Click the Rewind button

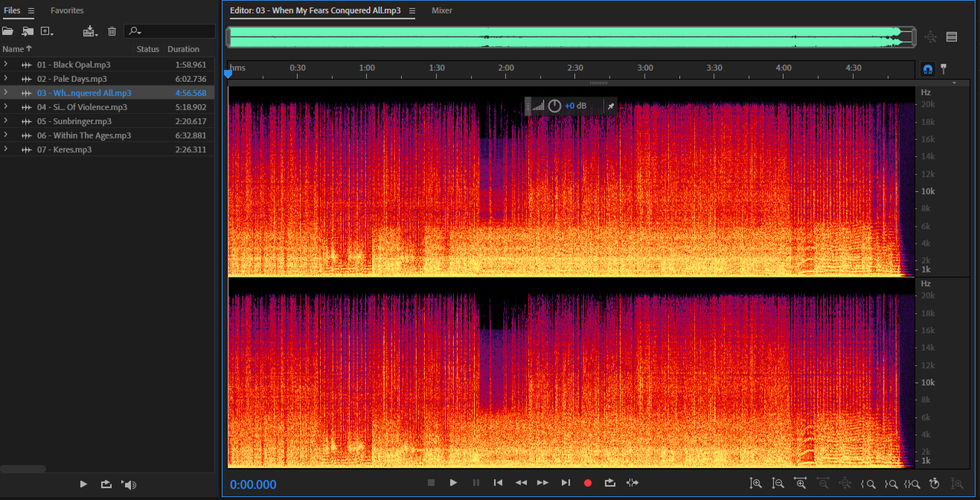tap(521, 482)
